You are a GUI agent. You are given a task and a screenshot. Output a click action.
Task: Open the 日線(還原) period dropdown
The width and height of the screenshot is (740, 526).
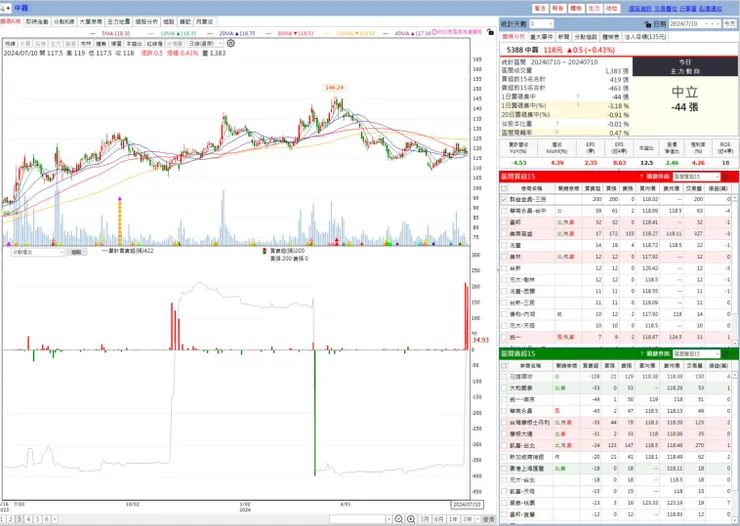[205, 43]
